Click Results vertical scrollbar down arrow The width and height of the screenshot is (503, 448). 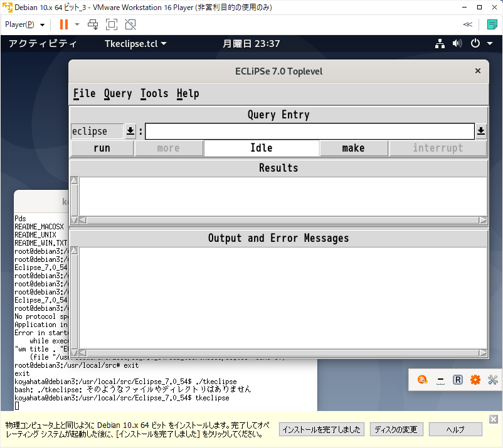75,220
